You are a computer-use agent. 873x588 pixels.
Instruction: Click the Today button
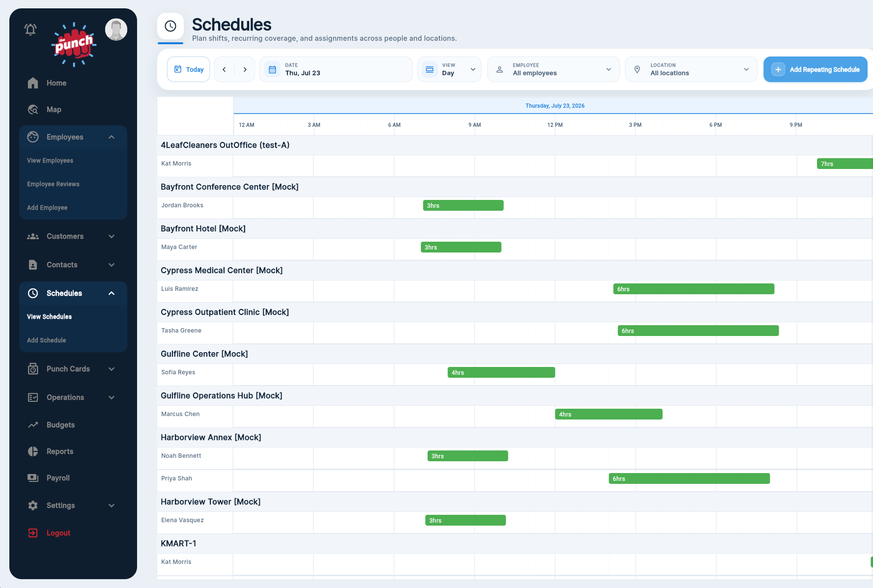click(x=189, y=69)
